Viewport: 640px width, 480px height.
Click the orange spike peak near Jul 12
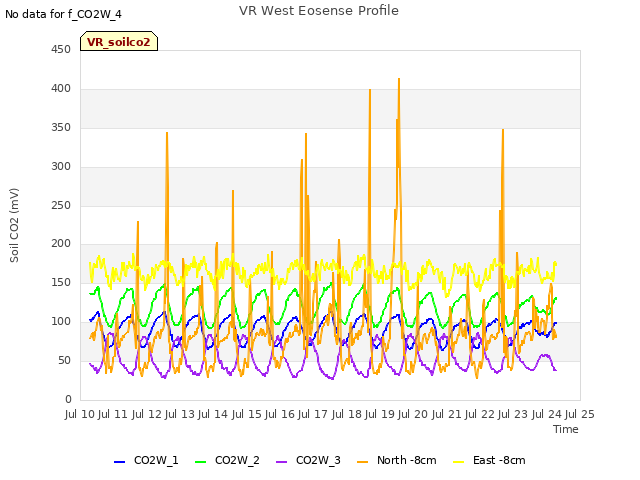167,133
